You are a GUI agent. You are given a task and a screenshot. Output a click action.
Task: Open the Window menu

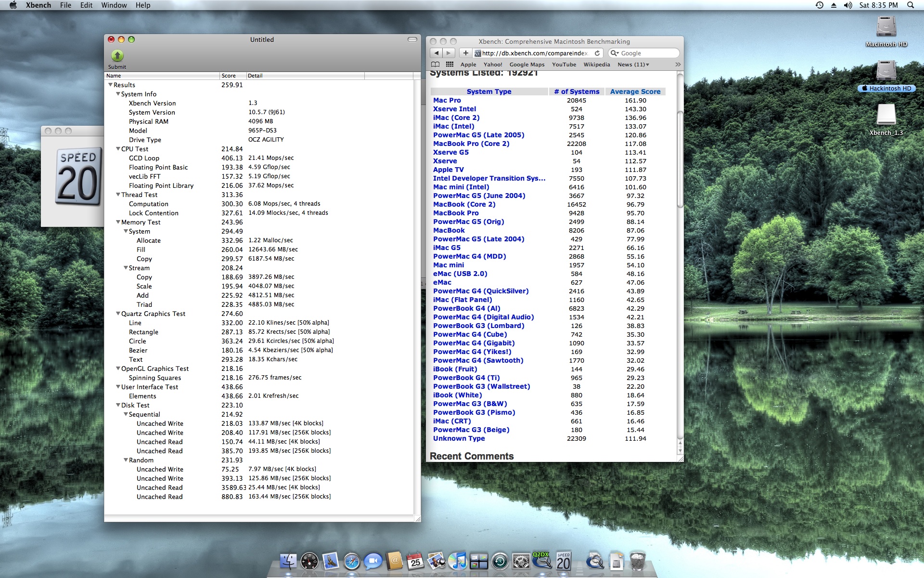[x=114, y=5]
